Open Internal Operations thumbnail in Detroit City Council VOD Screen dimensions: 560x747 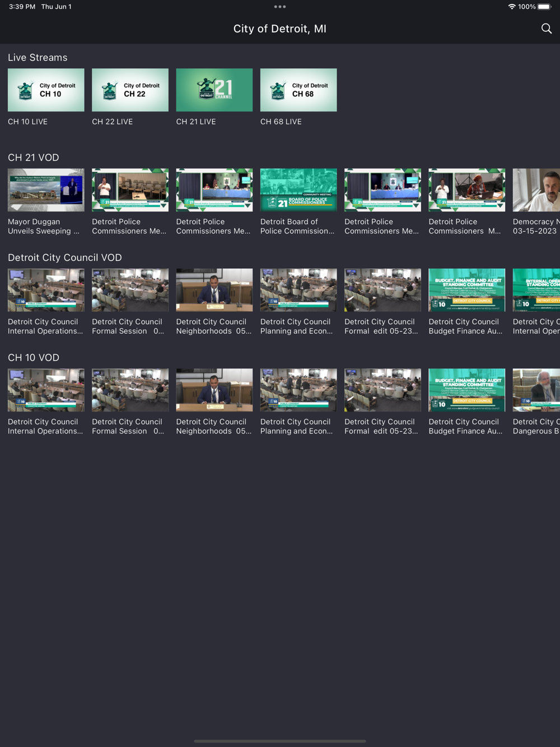point(46,290)
